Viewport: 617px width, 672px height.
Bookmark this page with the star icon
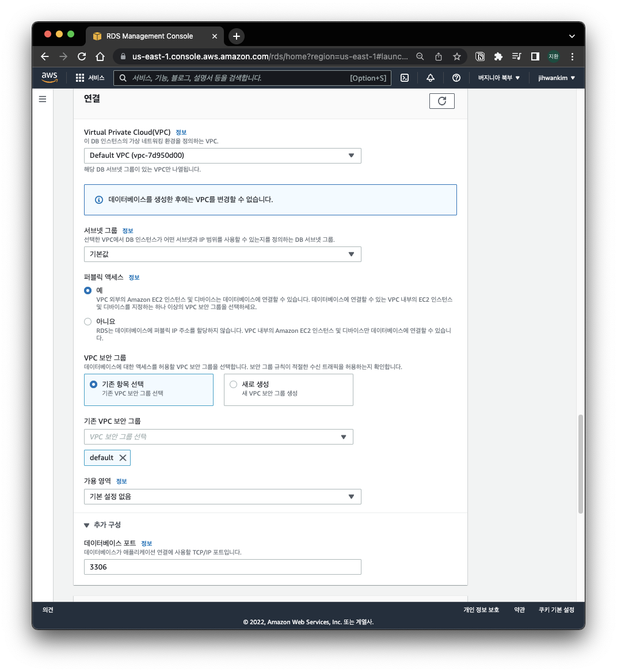coord(457,56)
